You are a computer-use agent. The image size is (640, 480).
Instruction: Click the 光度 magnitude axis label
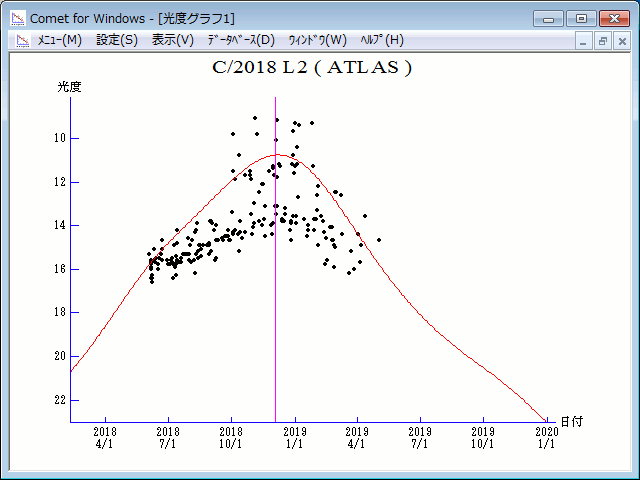click(x=69, y=87)
